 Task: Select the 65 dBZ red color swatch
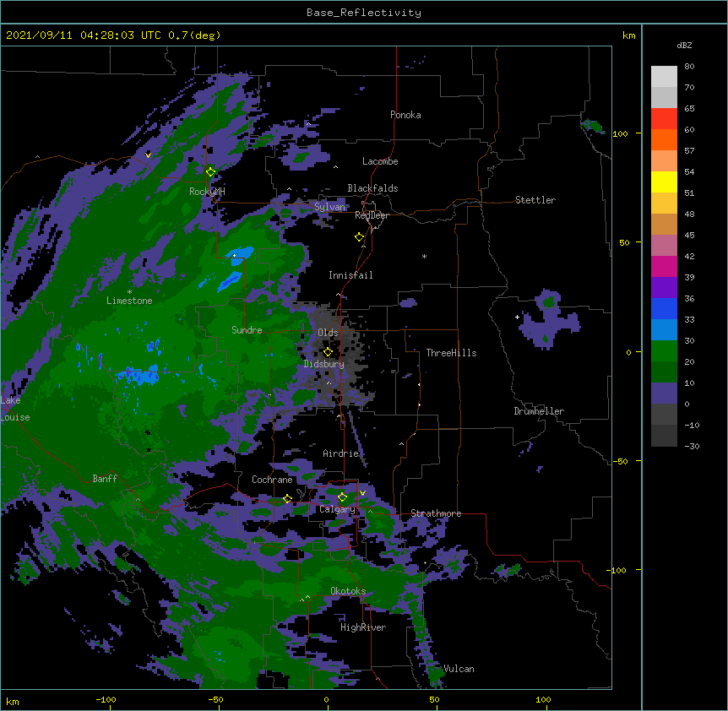coord(664,118)
